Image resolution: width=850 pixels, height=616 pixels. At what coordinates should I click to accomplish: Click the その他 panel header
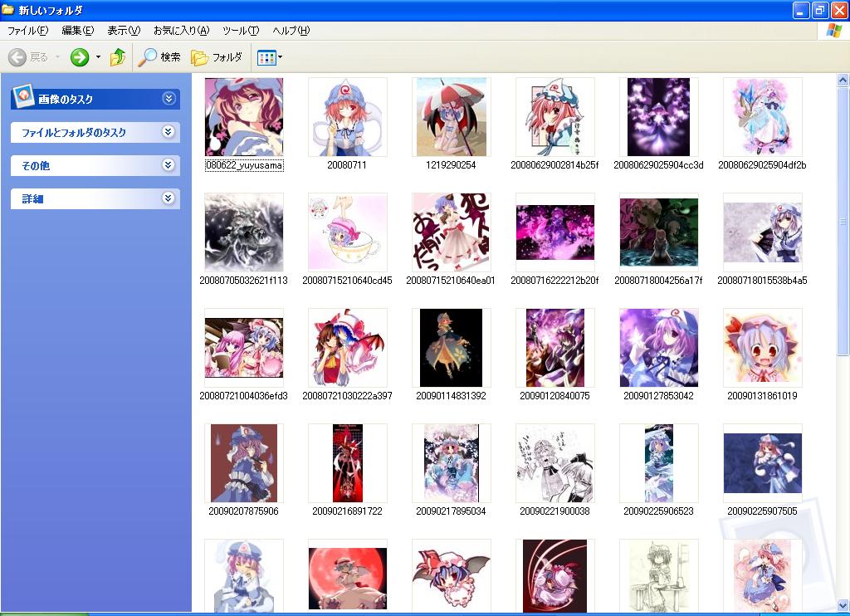tap(95, 165)
